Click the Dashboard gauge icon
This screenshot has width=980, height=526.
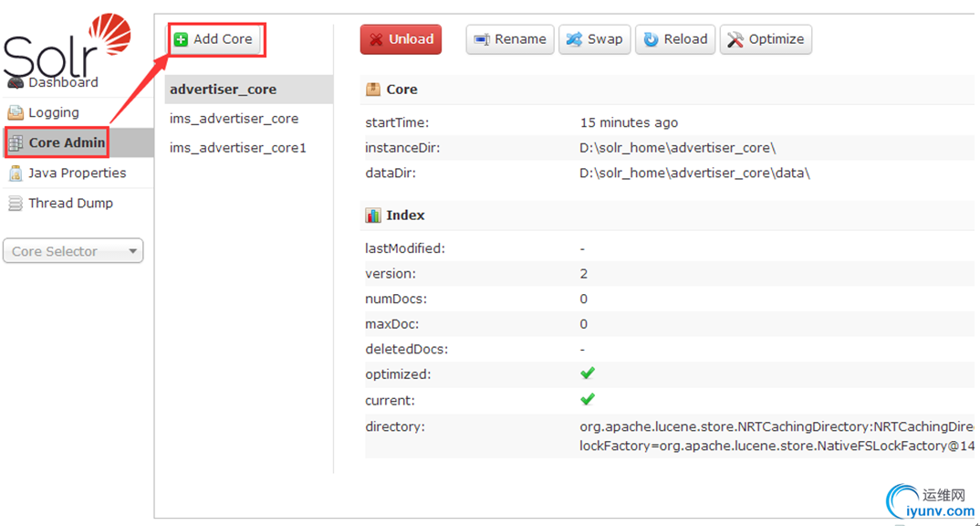16,82
